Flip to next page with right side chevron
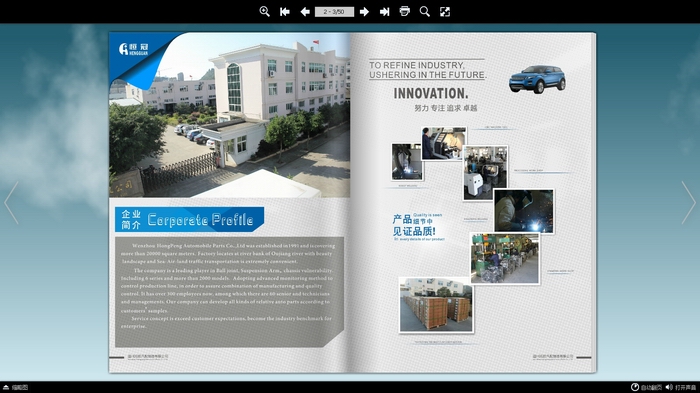The width and height of the screenshot is (700, 393). pyautogui.click(x=688, y=203)
